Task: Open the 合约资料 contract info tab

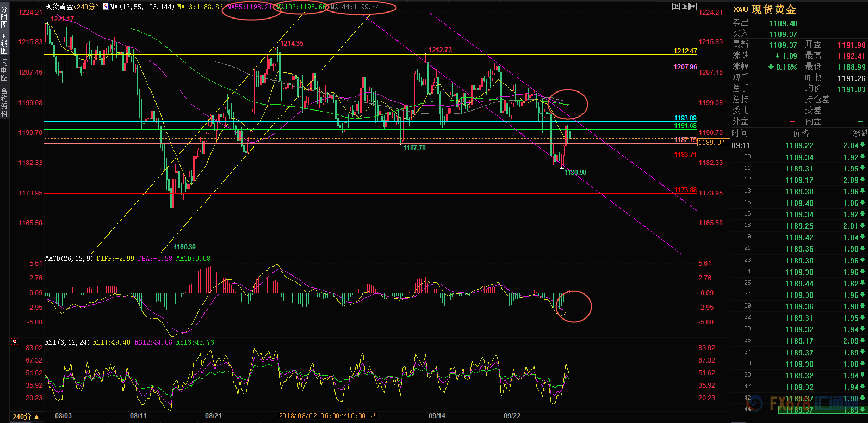Action: click(x=4, y=102)
